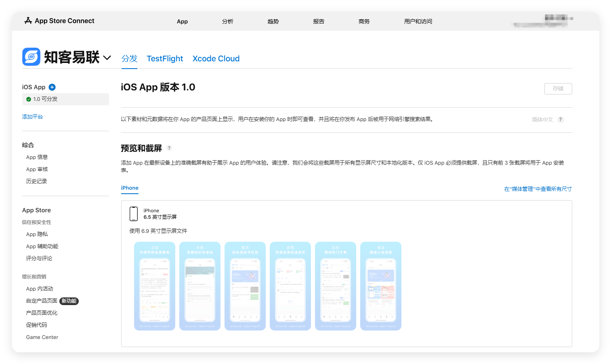Switch to the TestFlight tab
The width and height of the screenshot is (611, 364).
coord(165,59)
